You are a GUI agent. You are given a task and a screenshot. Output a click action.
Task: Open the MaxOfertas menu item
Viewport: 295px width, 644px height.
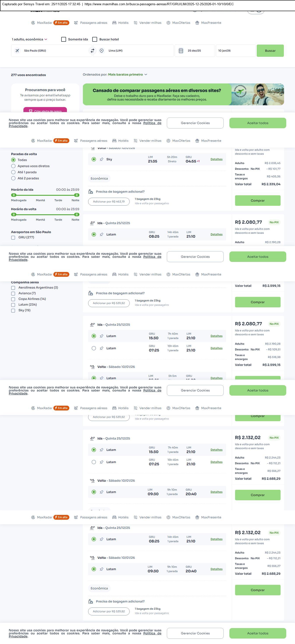tap(178, 23)
